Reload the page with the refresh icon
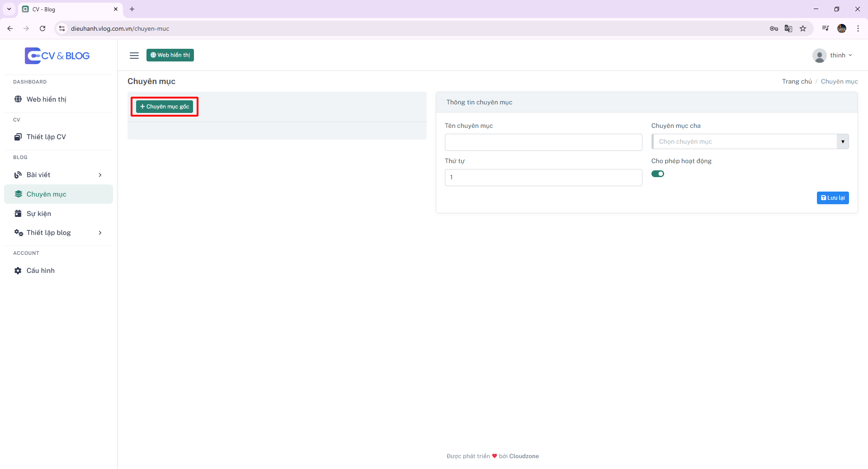Screen dimensions: 868x469 coord(42,28)
